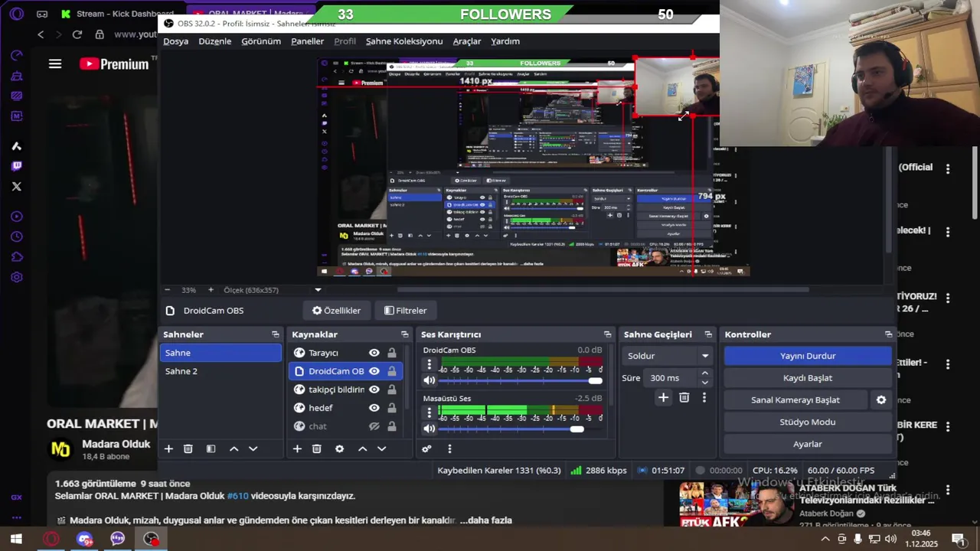Screen dimensions: 980x551
Task: Toggle lock on the DroidCam OBS source
Action: (x=392, y=371)
